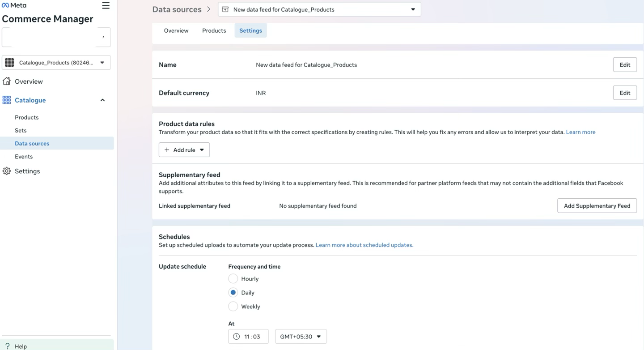Image resolution: width=644 pixels, height=350 pixels.
Task: Click the Meta logo
Action: [14, 5]
